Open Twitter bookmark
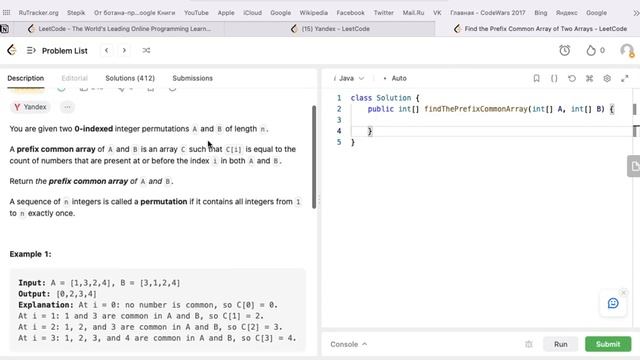This screenshot has width=640, height=360. (383, 13)
